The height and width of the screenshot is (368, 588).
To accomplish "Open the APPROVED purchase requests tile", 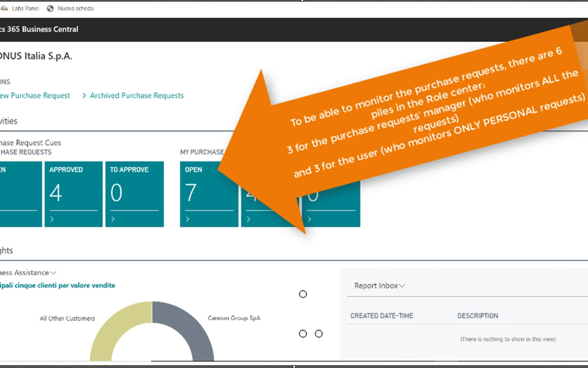I will coord(73,194).
